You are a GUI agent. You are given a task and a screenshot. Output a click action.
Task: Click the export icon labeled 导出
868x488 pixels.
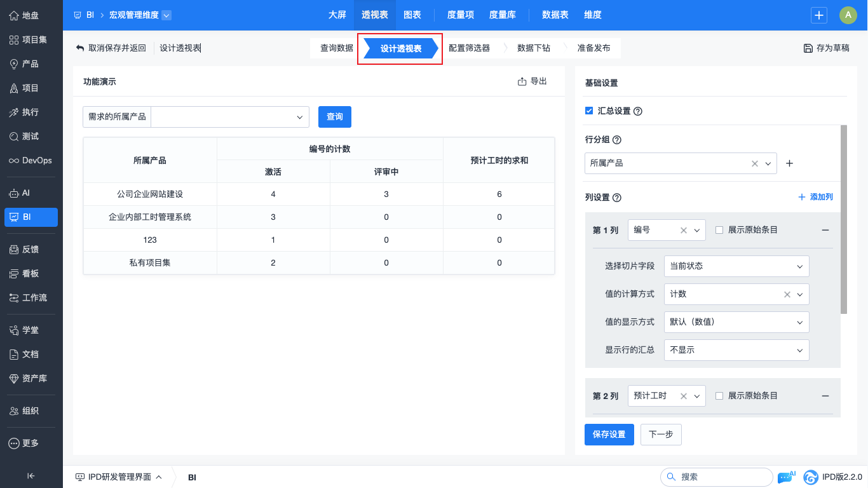[522, 81]
